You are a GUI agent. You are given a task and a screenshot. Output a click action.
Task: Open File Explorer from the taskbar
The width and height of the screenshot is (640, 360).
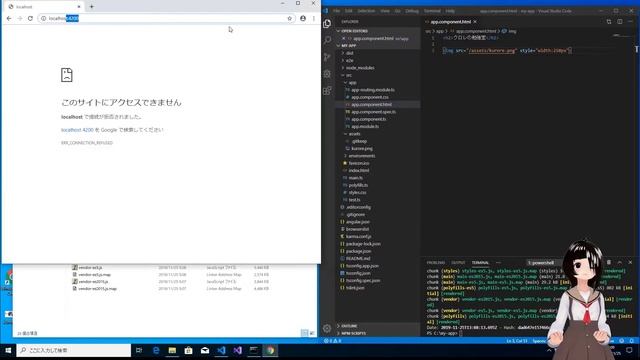pos(172,350)
